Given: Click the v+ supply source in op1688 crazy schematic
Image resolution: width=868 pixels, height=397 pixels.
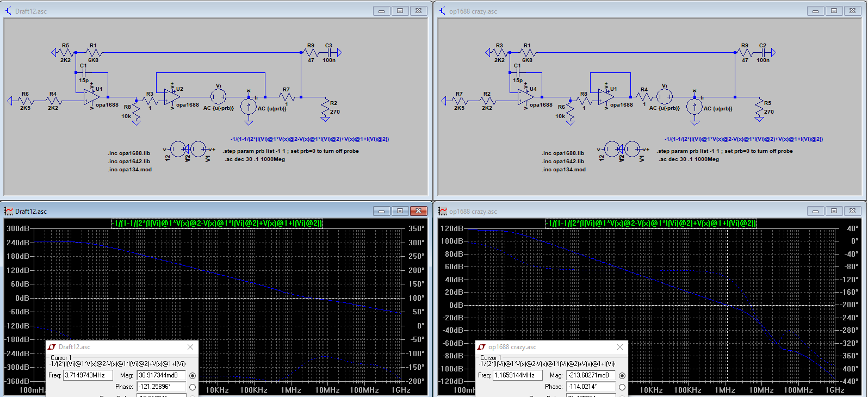Looking at the screenshot, I should click(x=631, y=148).
